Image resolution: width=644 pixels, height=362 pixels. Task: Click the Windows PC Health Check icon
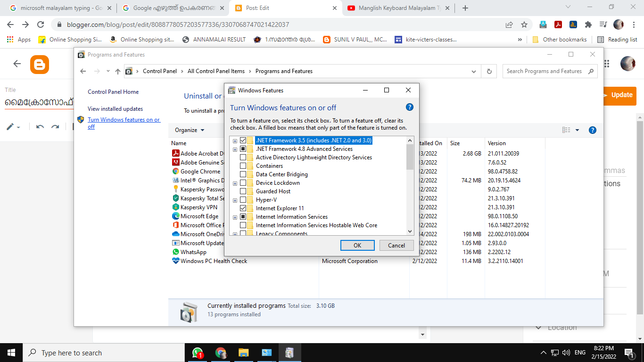point(175,261)
